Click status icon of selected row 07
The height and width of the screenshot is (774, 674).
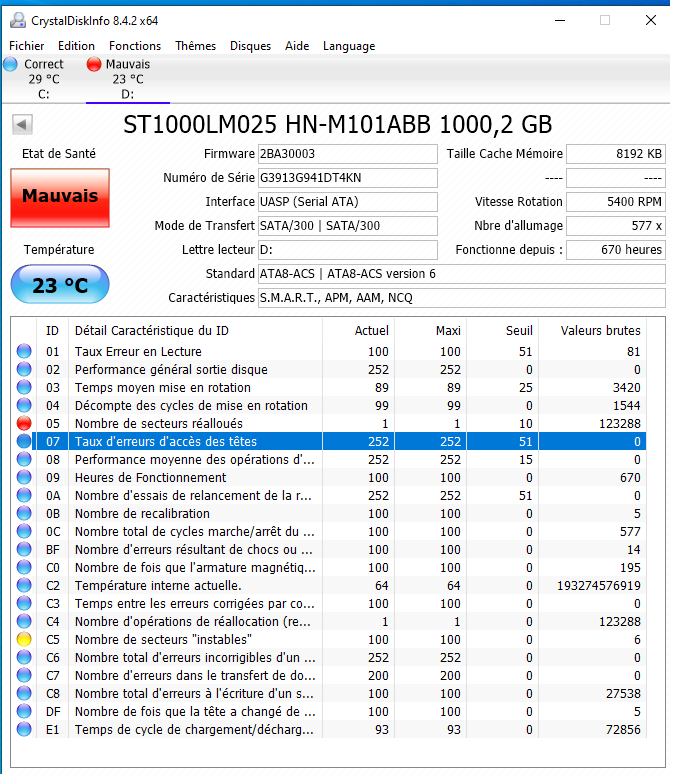tap(24, 441)
